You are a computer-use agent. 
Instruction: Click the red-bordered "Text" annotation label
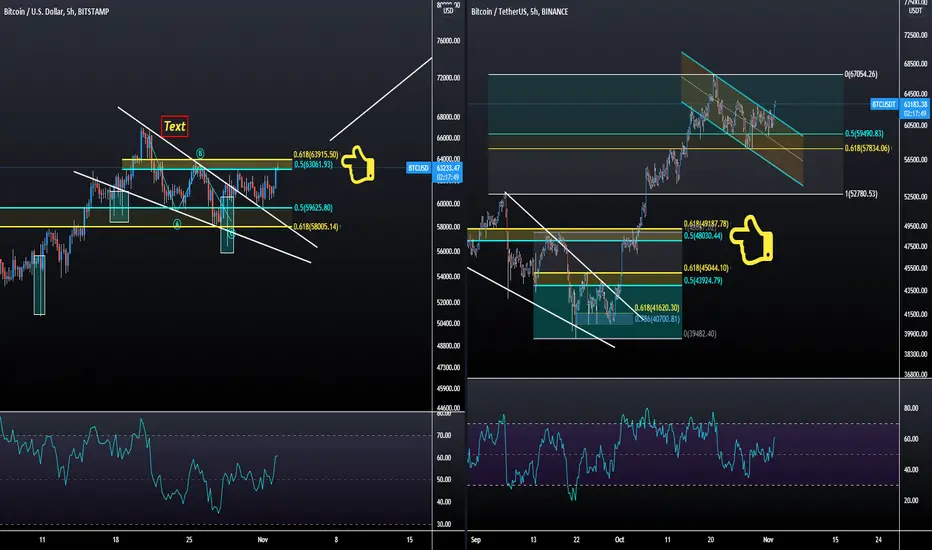[174, 126]
